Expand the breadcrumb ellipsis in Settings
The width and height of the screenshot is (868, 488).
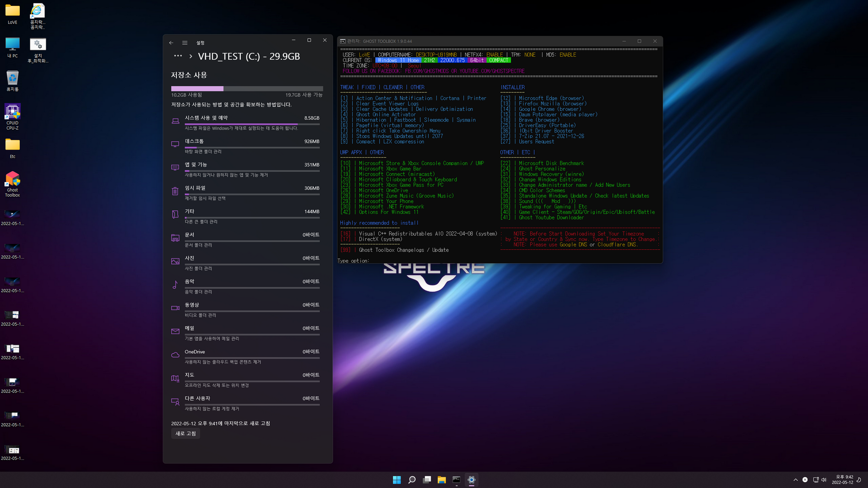coord(178,56)
